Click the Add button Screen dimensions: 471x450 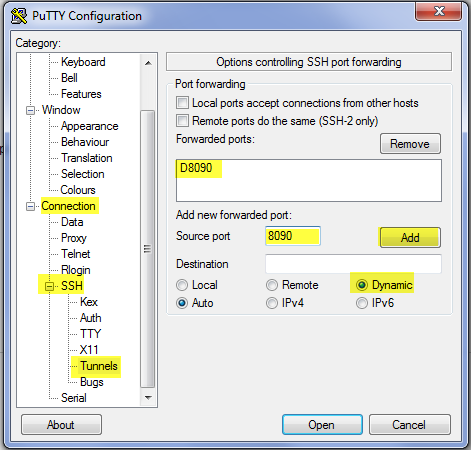click(x=410, y=238)
